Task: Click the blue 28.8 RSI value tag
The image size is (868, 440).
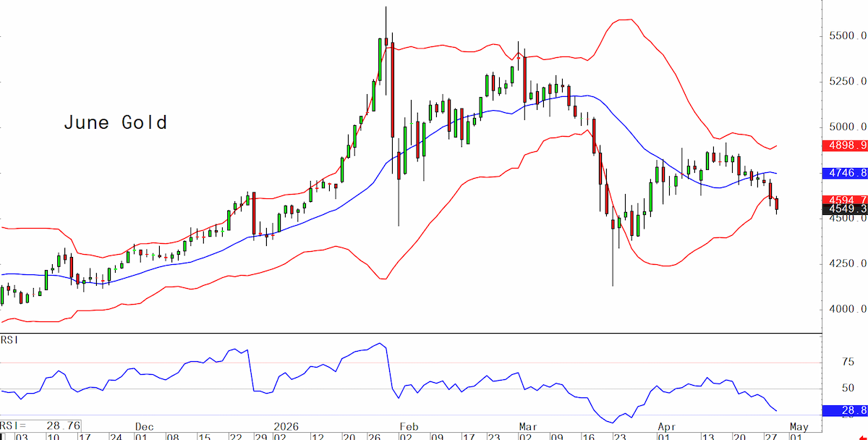Action: click(x=845, y=411)
